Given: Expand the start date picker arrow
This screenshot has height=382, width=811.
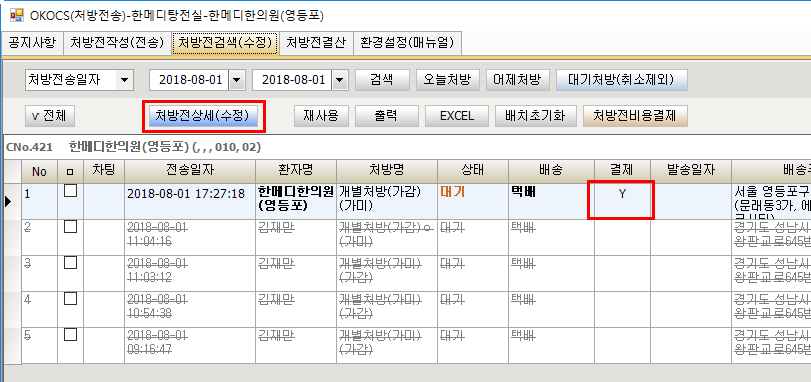Looking at the screenshot, I should click(x=236, y=80).
